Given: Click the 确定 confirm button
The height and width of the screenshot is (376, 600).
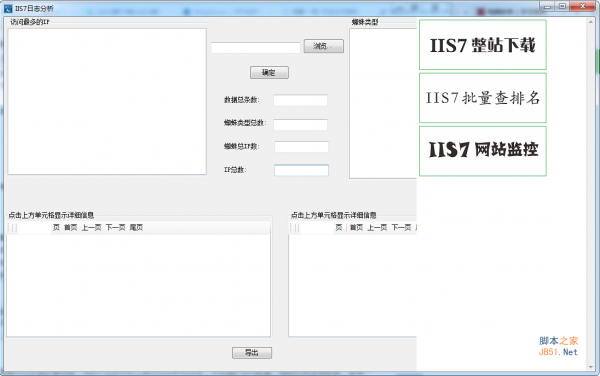Looking at the screenshot, I should point(269,72).
